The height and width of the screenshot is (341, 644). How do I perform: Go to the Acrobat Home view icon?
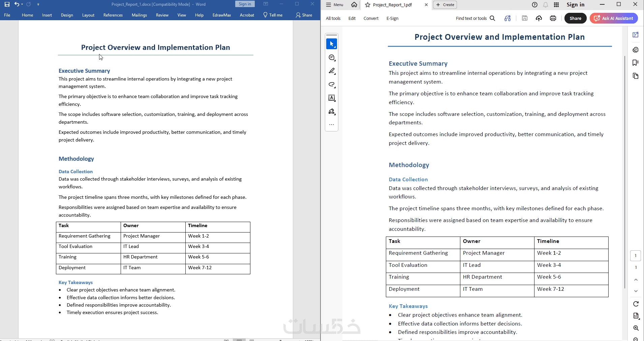(354, 5)
